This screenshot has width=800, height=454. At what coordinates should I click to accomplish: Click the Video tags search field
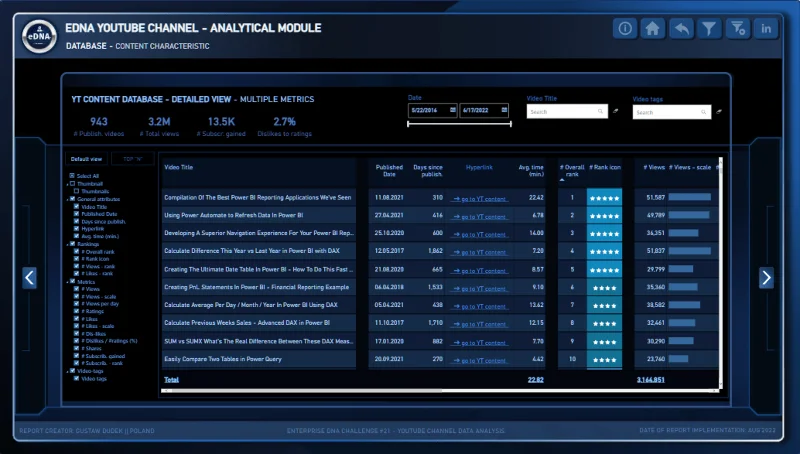click(671, 112)
